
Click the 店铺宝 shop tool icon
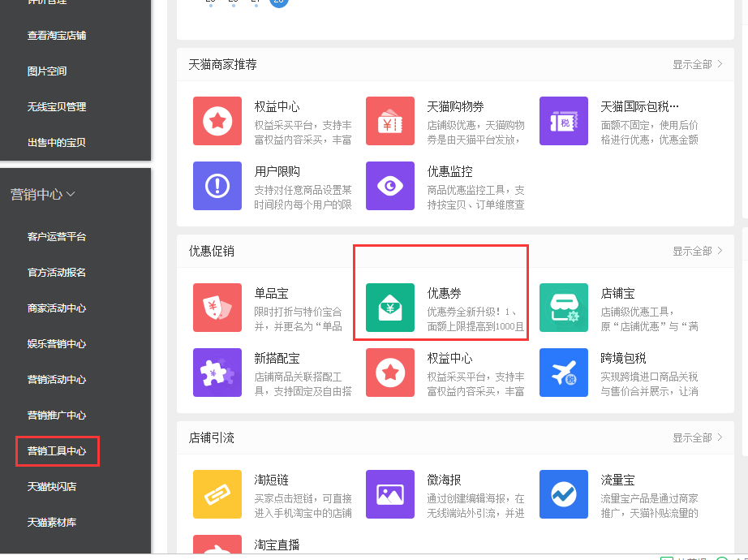pos(563,308)
